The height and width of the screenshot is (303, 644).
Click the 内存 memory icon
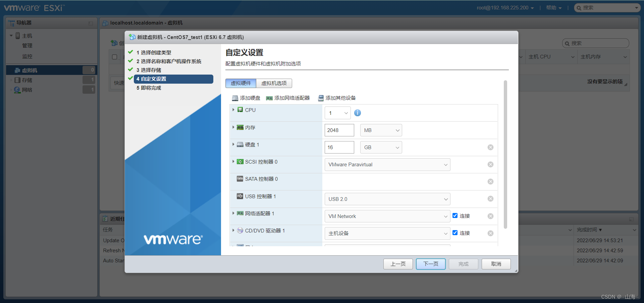click(x=240, y=127)
